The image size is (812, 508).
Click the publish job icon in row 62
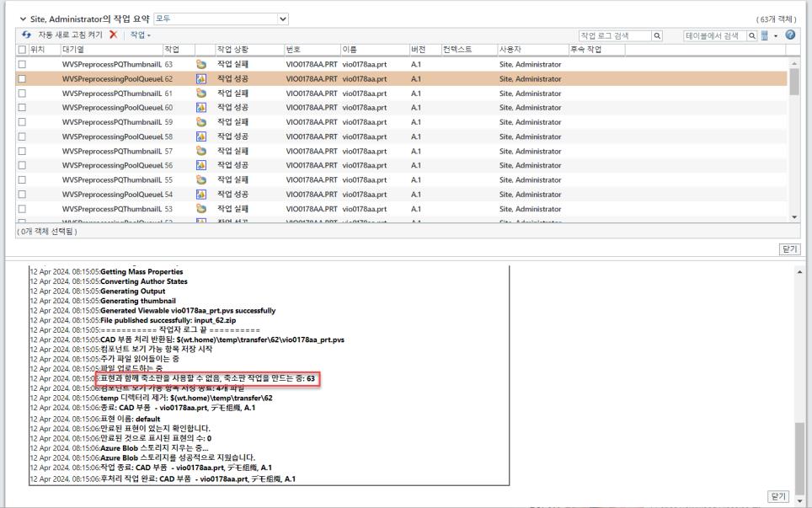(201, 78)
